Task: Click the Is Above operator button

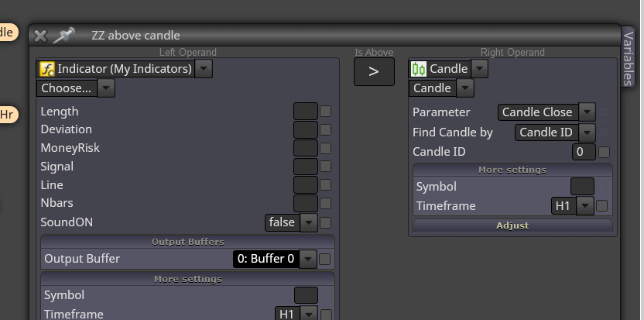Action: pos(374,71)
